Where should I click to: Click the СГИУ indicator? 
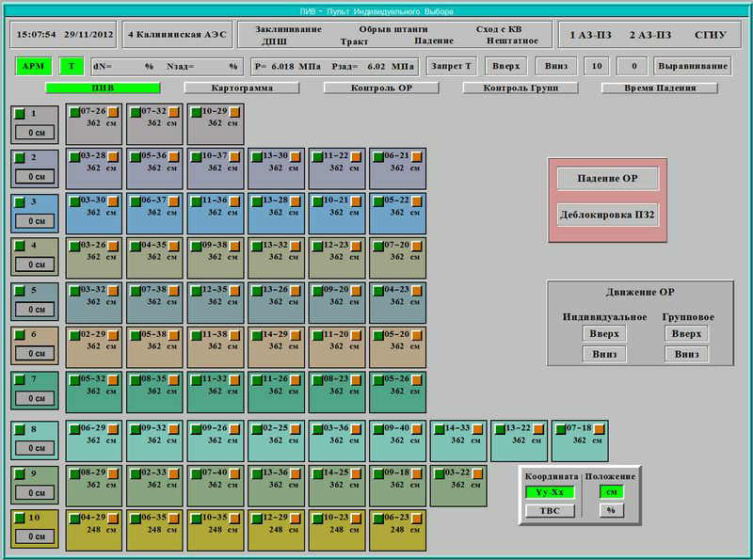click(x=711, y=35)
